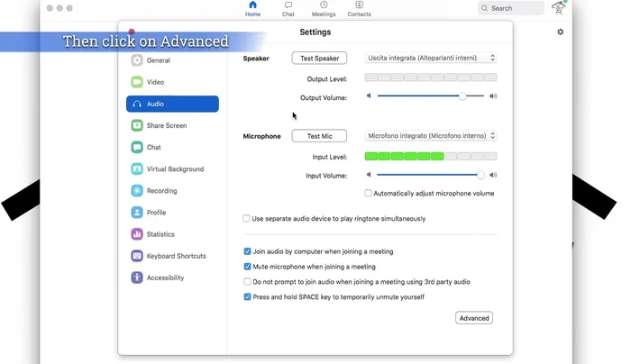Image resolution: width=631 pixels, height=364 pixels.
Task: Click the Test Speaker button
Action: click(319, 58)
